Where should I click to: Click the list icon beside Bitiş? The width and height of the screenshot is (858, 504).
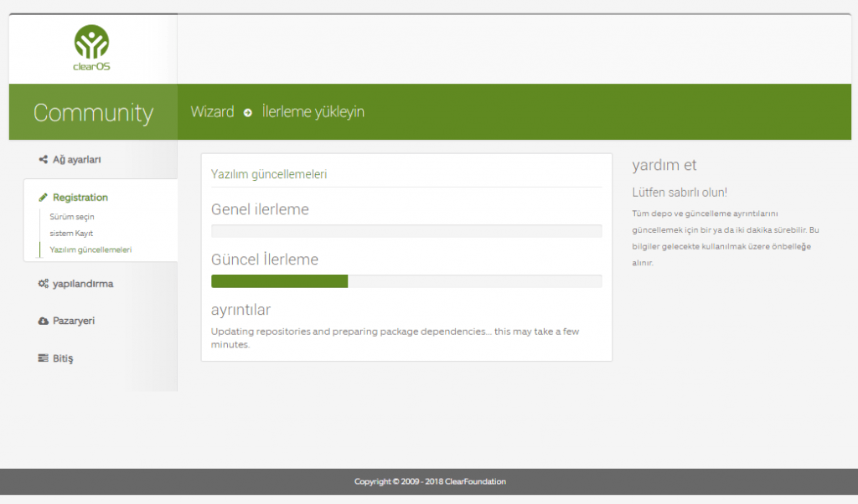tap(44, 358)
